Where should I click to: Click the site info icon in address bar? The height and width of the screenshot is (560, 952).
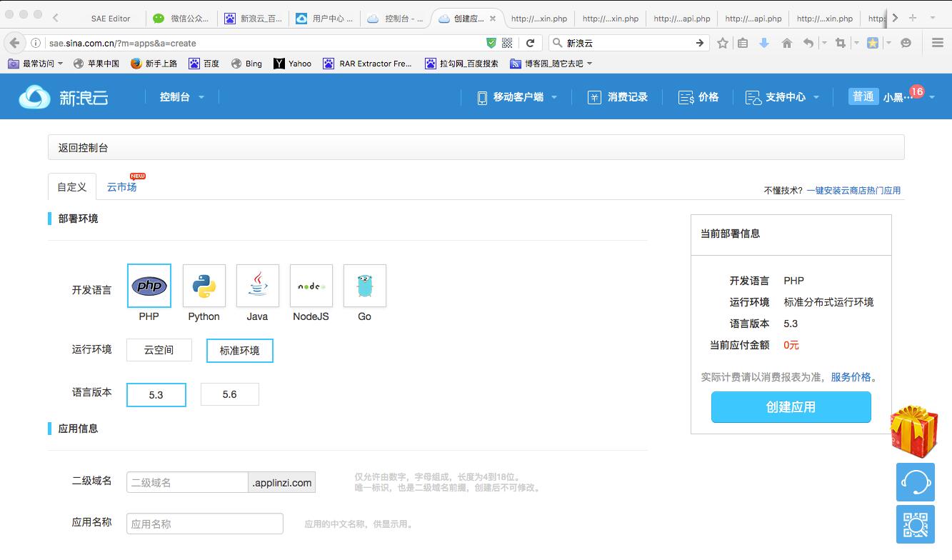(x=36, y=43)
